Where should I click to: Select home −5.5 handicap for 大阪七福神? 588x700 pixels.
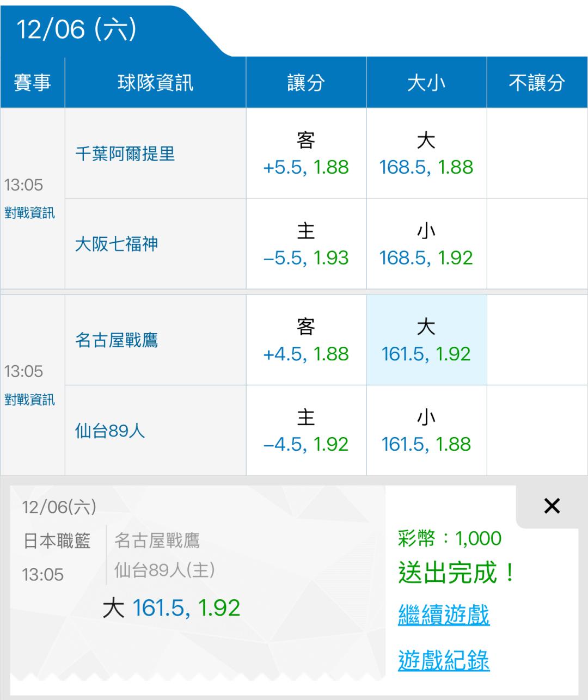click(x=306, y=244)
